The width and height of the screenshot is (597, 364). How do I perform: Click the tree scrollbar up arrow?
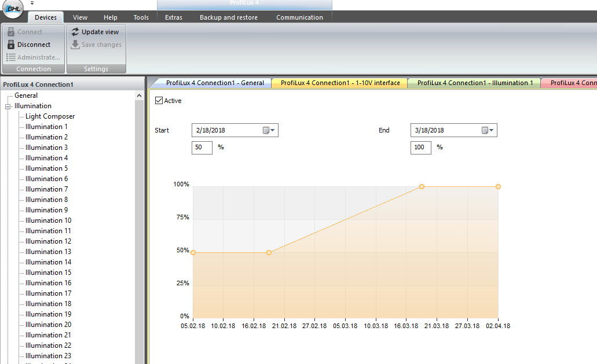click(139, 95)
